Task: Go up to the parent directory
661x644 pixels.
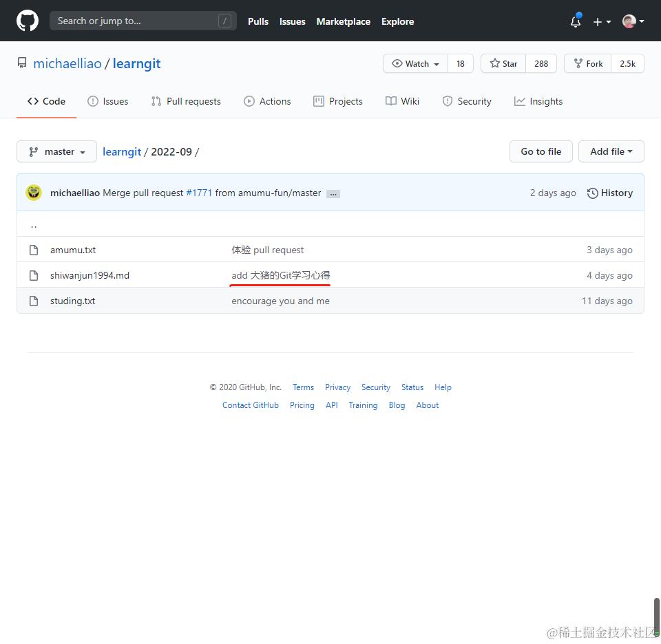Action: tap(34, 226)
